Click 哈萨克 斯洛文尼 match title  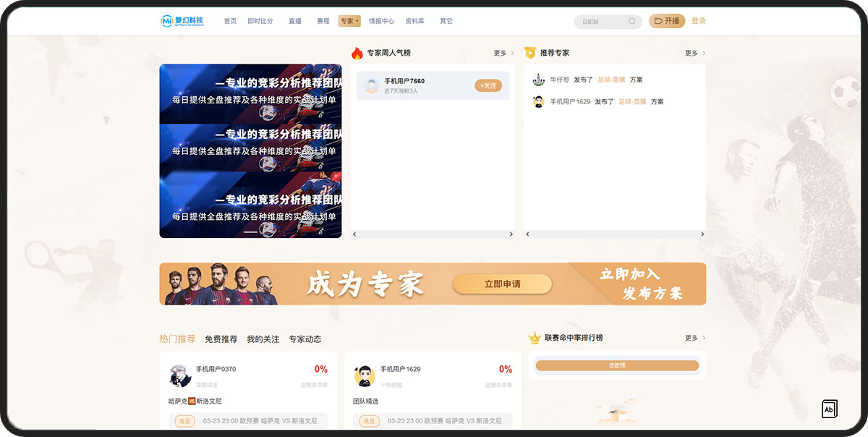[x=195, y=401]
